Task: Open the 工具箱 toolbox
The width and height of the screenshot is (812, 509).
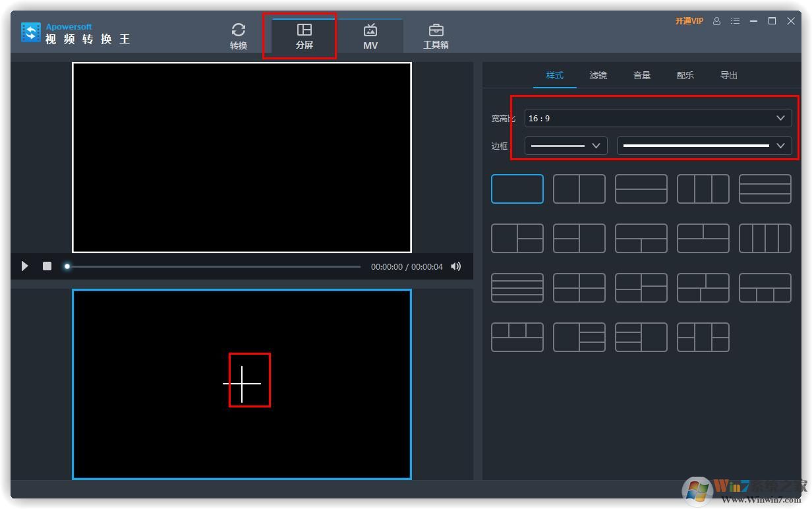Action: 436,36
